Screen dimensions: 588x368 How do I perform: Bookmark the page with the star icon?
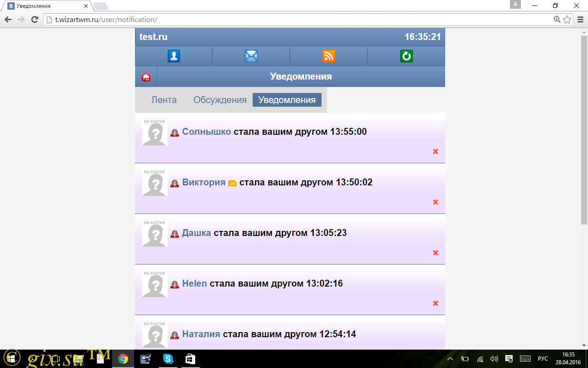567,19
